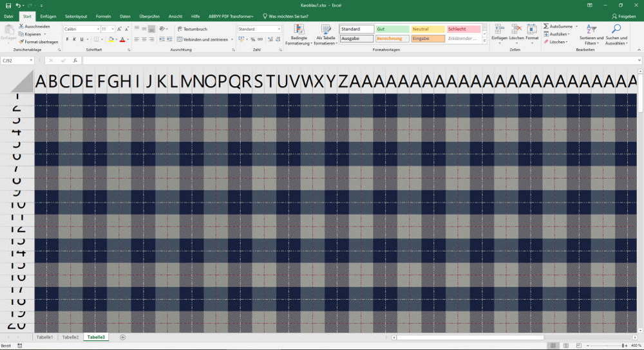Open Suchen und Auswählen
Image resolution: width=644 pixels, height=350 pixels.
pos(616,35)
